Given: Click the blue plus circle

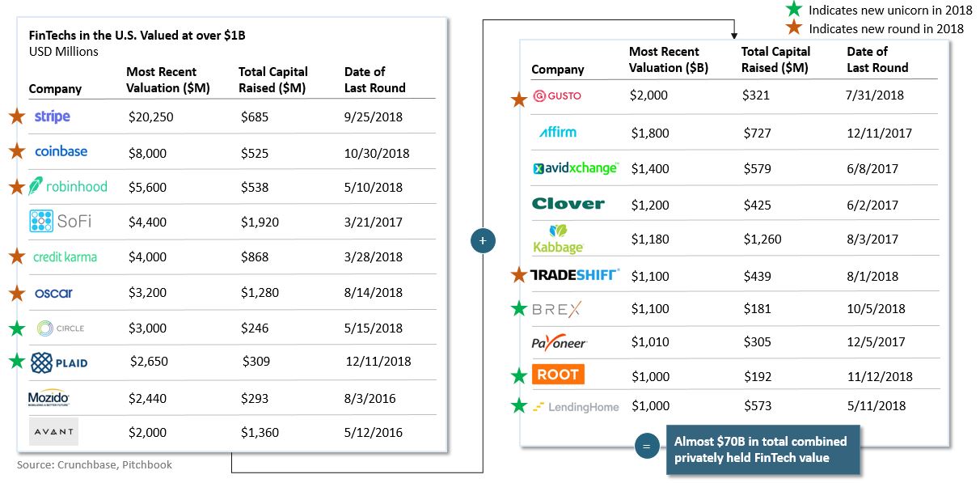Looking at the screenshot, I should (x=483, y=240).
